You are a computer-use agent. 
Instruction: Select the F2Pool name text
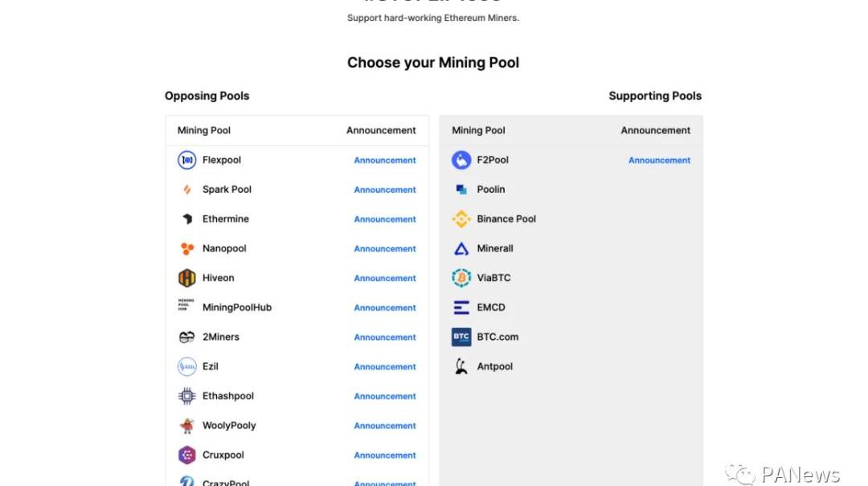pos(493,160)
